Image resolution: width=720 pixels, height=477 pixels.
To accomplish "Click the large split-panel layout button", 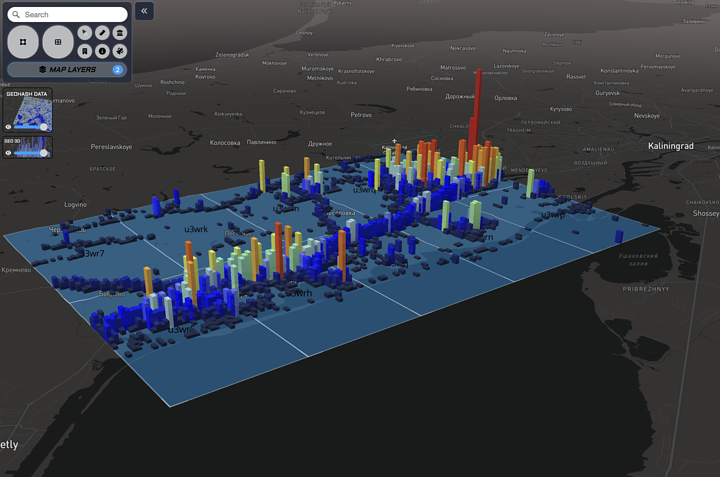I will 58,42.
